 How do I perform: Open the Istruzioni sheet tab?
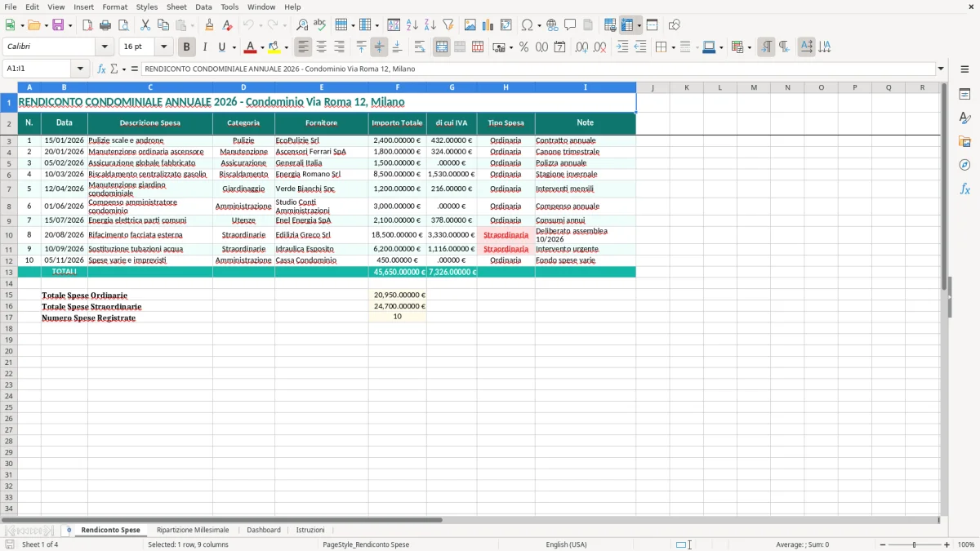pyautogui.click(x=310, y=530)
